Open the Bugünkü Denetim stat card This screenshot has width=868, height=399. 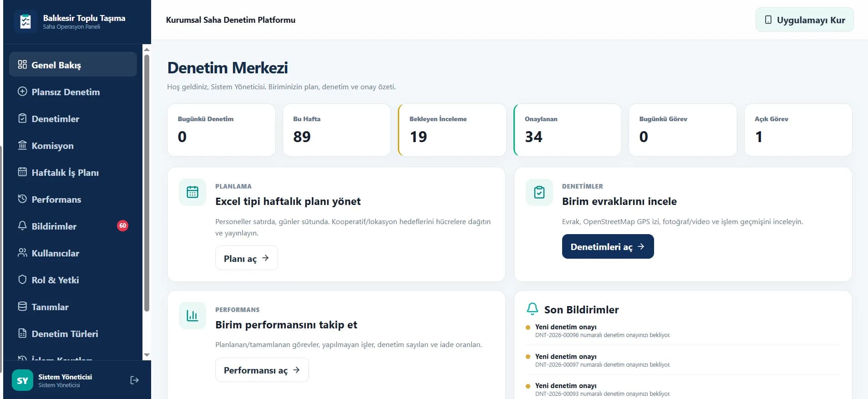tap(221, 130)
